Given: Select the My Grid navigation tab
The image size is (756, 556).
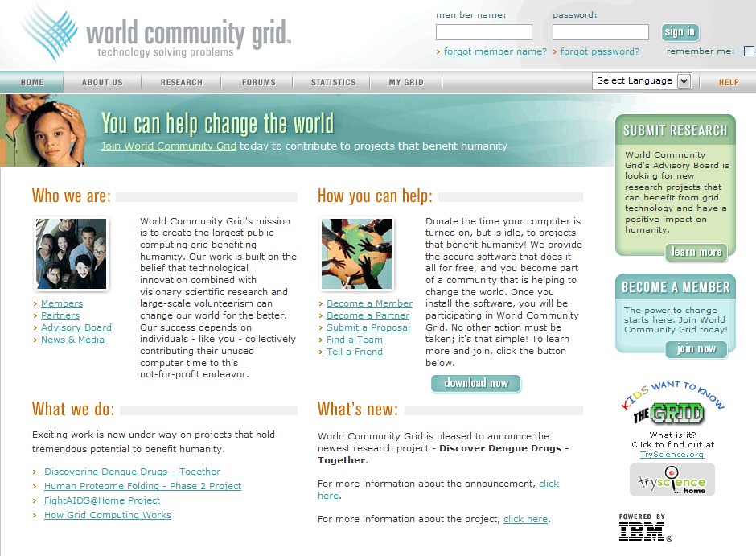Looking at the screenshot, I should pyautogui.click(x=406, y=82).
